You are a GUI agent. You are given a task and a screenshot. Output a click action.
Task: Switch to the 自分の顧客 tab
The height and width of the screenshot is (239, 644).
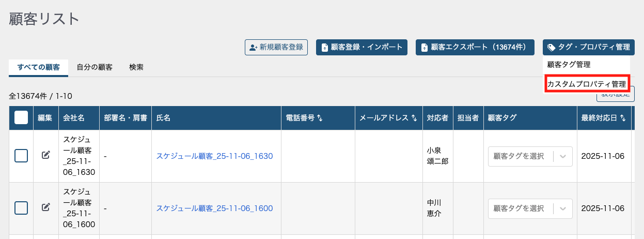[95, 67]
